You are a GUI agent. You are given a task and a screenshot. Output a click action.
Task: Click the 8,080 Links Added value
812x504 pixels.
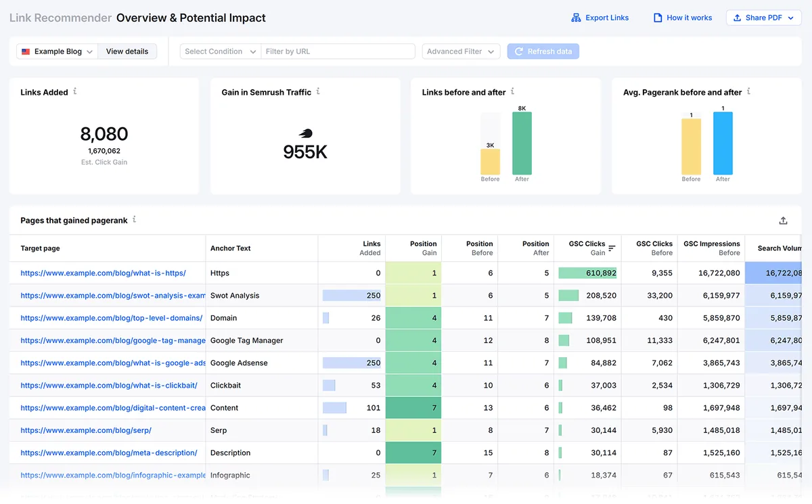click(104, 134)
